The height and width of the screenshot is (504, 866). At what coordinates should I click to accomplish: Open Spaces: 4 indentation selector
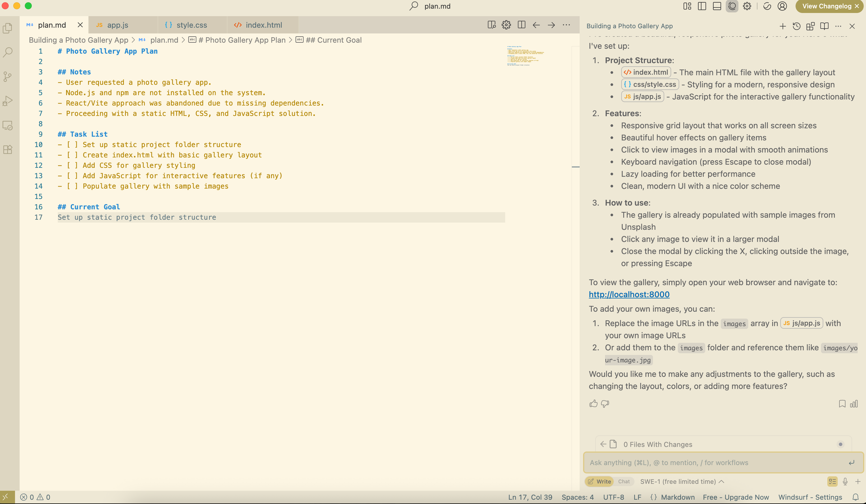[577, 497]
